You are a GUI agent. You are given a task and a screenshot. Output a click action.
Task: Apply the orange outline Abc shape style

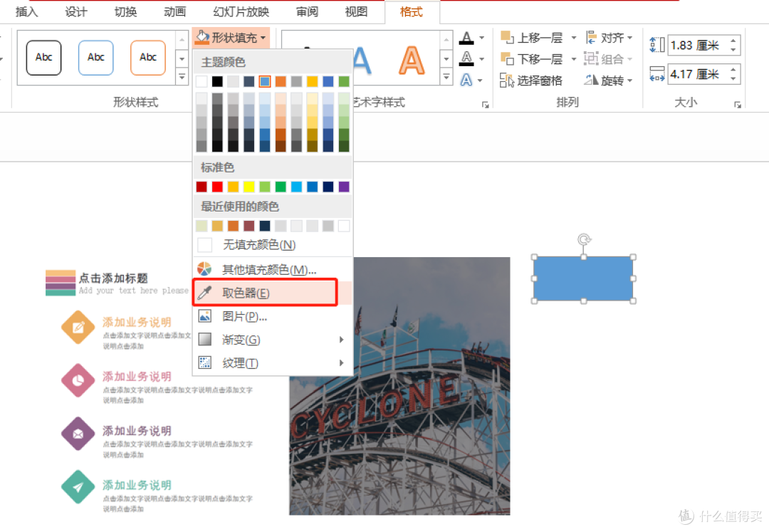(147, 58)
